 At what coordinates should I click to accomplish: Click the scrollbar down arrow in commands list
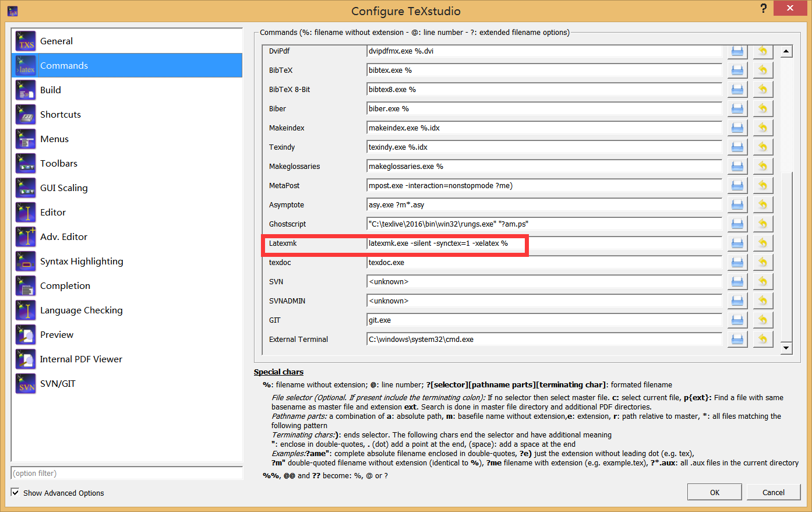tap(786, 348)
